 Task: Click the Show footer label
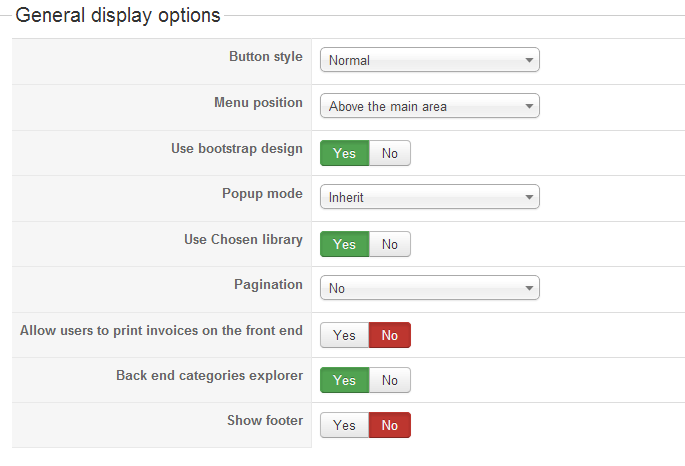pos(265,420)
